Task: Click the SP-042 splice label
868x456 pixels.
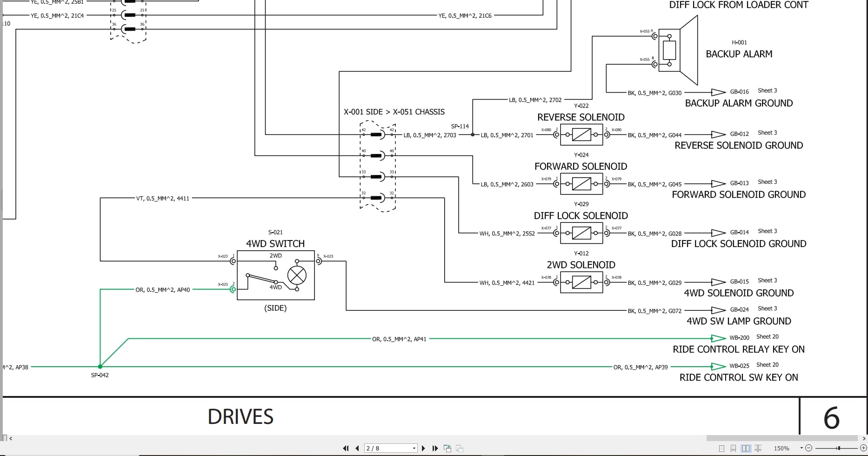Action: 100,375
